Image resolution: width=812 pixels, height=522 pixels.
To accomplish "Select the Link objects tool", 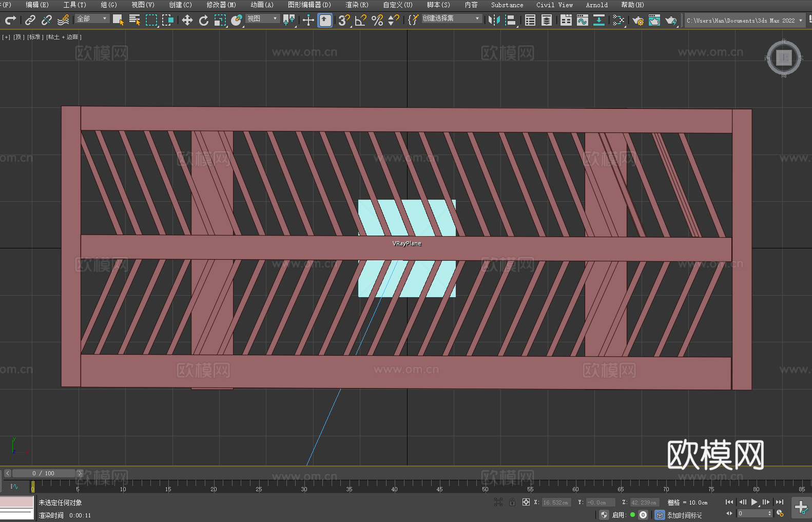I will [30, 20].
